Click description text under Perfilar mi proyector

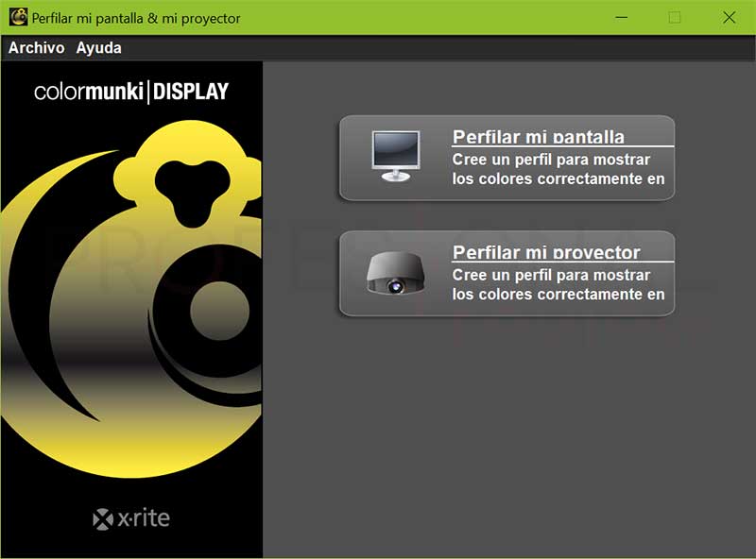pos(558,285)
